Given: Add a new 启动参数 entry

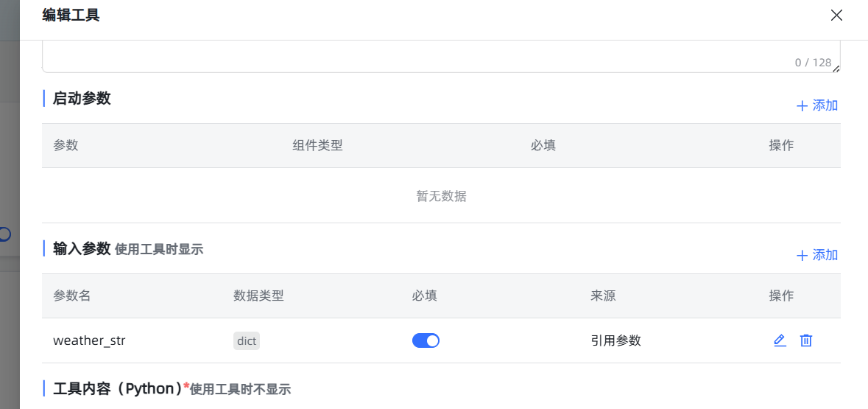Looking at the screenshot, I should pyautogui.click(x=817, y=105).
